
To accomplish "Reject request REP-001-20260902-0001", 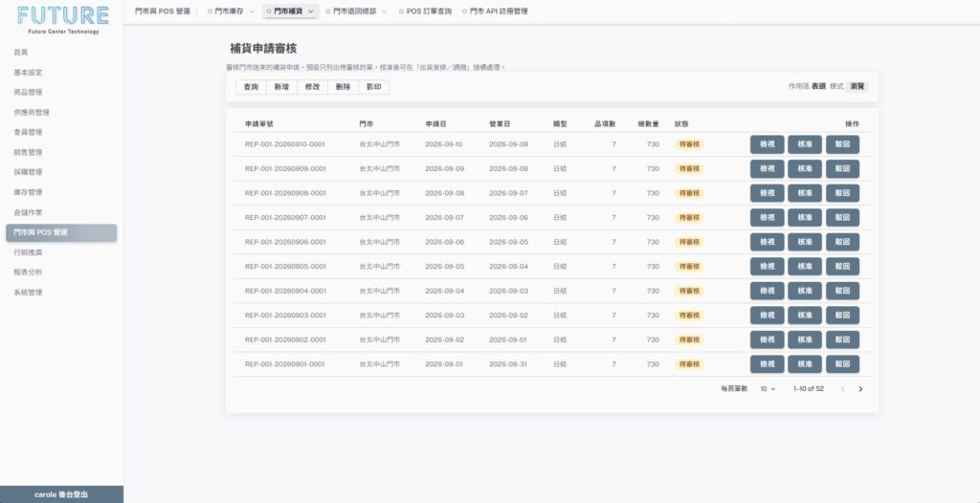I will [x=842, y=339].
